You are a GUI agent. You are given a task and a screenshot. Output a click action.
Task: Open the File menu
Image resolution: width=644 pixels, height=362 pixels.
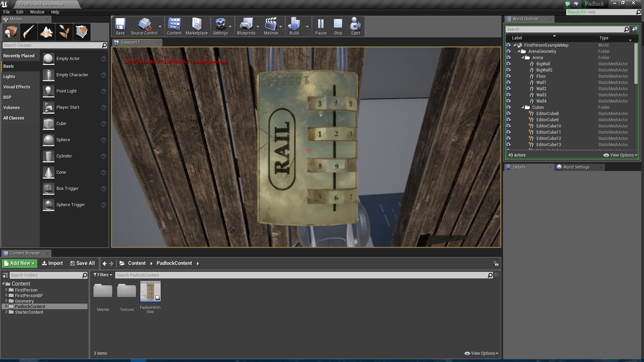pos(7,12)
